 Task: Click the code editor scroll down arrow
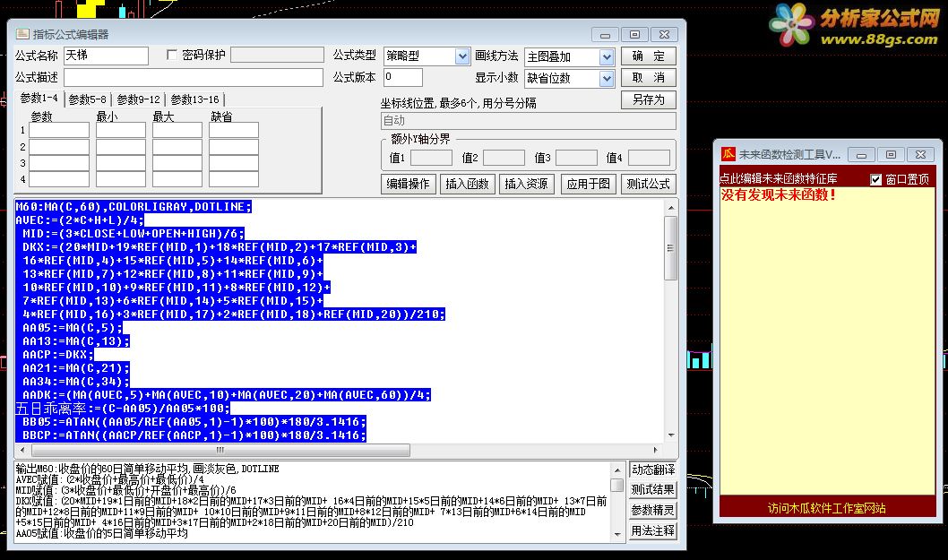click(x=670, y=435)
